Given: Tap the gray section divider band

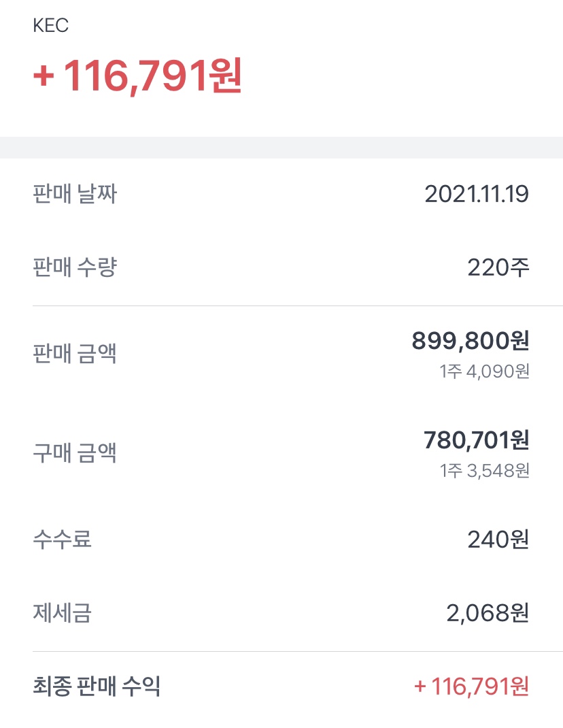Looking at the screenshot, I should [281, 148].
